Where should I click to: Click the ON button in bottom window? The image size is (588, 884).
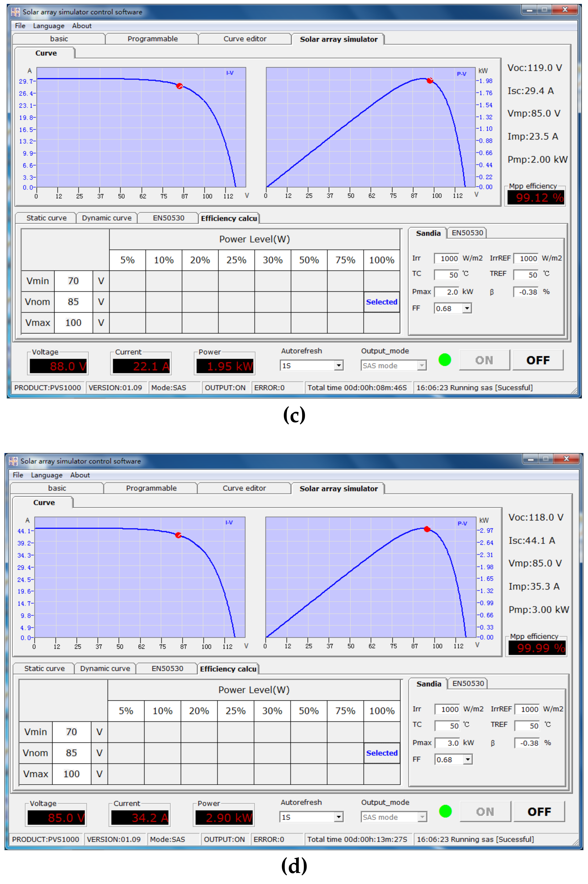485,812
